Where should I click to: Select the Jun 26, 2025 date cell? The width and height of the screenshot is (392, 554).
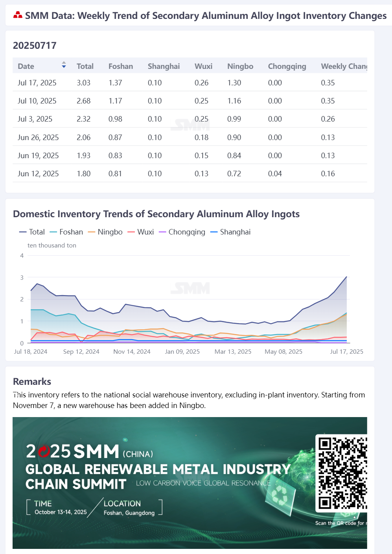click(x=38, y=137)
